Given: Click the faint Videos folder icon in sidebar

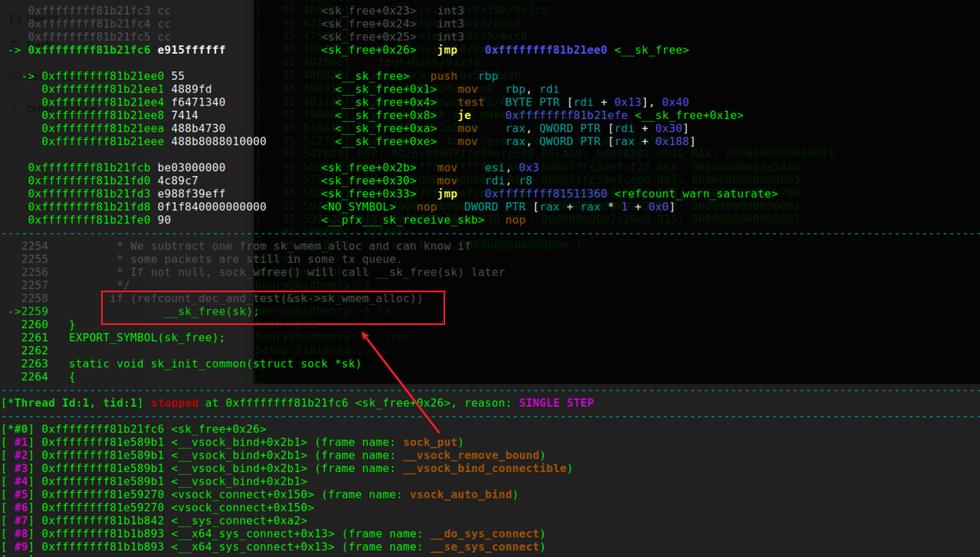Looking at the screenshot, I should (x=16, y=19).
